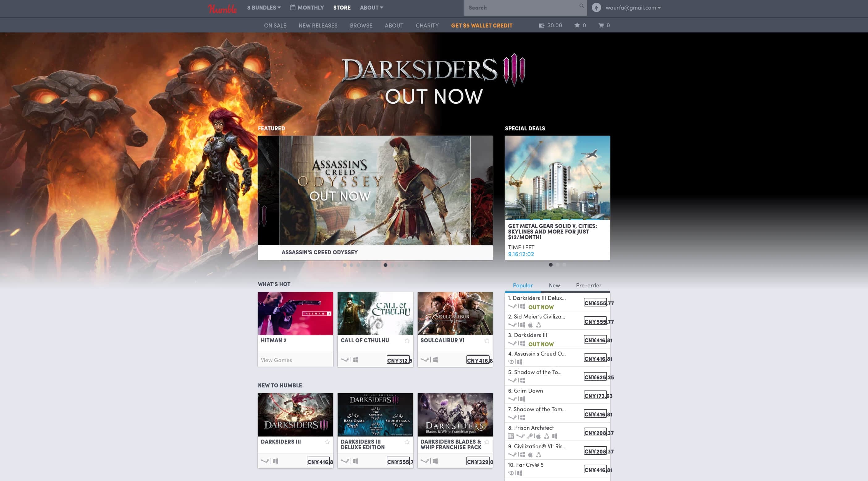
Task: Open Assassin's Creed Odyssey featured banner
Action: tap(375, 190)
